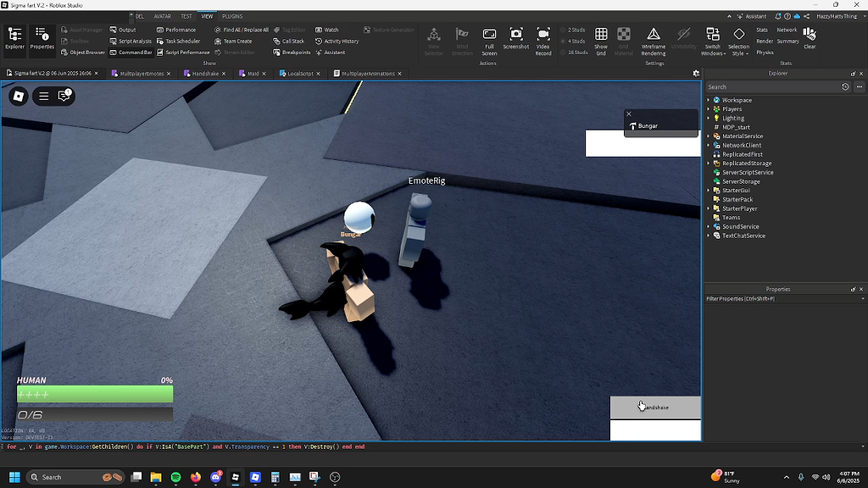Open the Performance window

coord(176,30)
